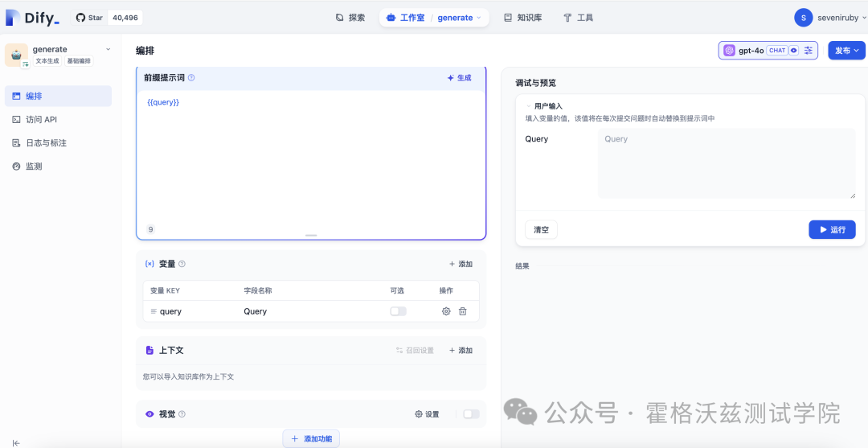
Task: Click the Query field name cell
Action: 256,312
